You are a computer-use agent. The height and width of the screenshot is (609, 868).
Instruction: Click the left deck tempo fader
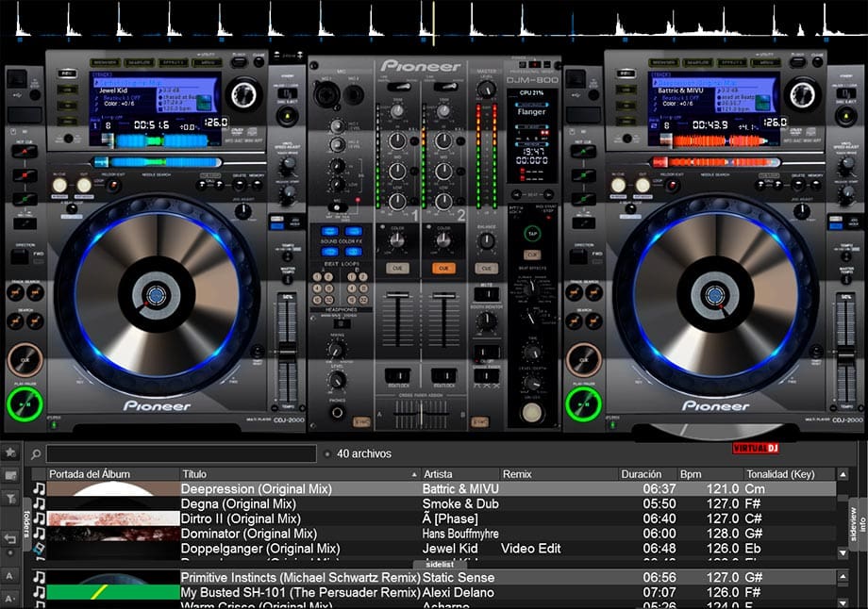coord(287,353)
